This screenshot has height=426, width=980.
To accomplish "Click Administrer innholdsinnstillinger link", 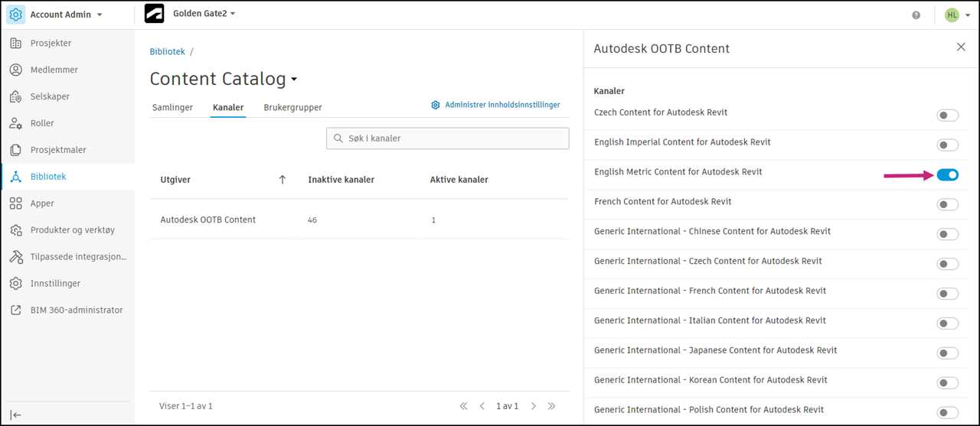I will 496,105.
